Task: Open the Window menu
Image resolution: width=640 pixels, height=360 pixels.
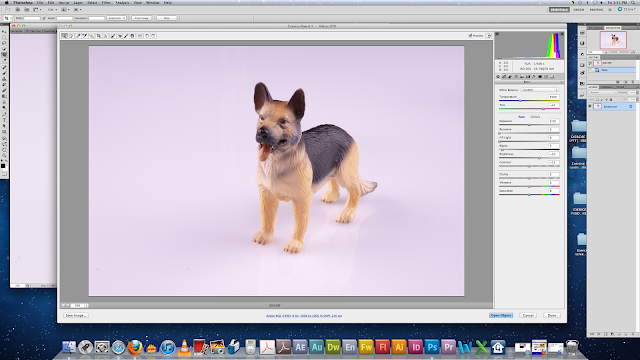Action: (x=153, y=2)
